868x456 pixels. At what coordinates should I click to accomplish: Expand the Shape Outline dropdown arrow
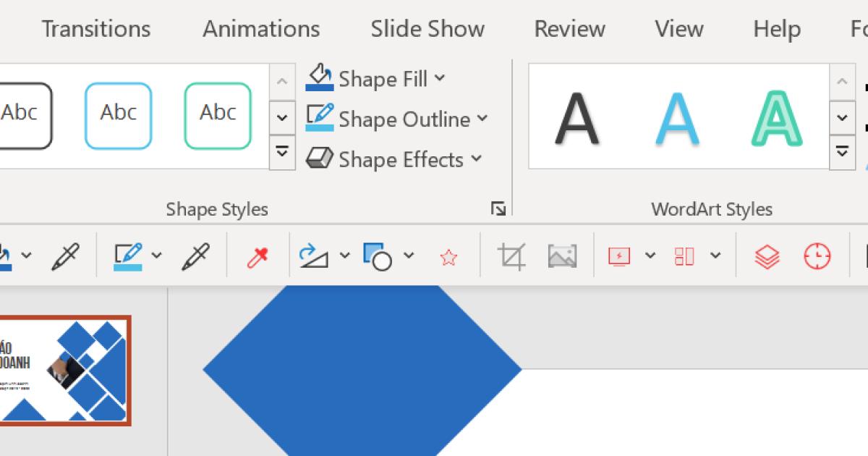(x=482, y=119)
